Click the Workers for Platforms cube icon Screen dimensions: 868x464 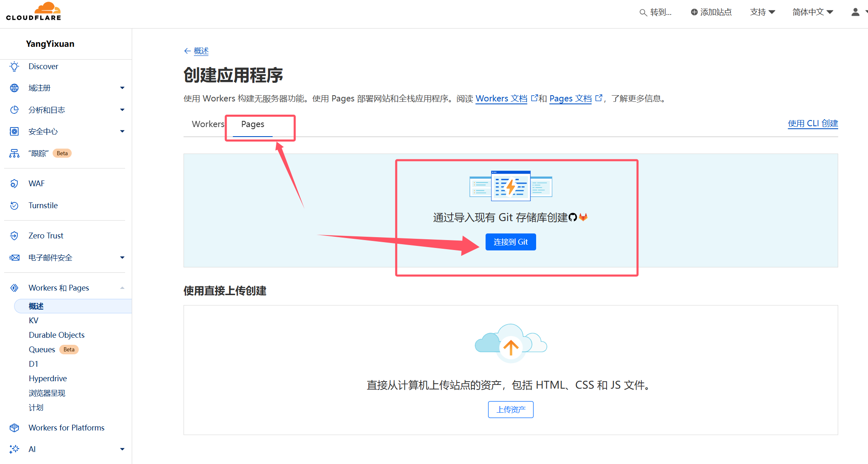[15, 428]
